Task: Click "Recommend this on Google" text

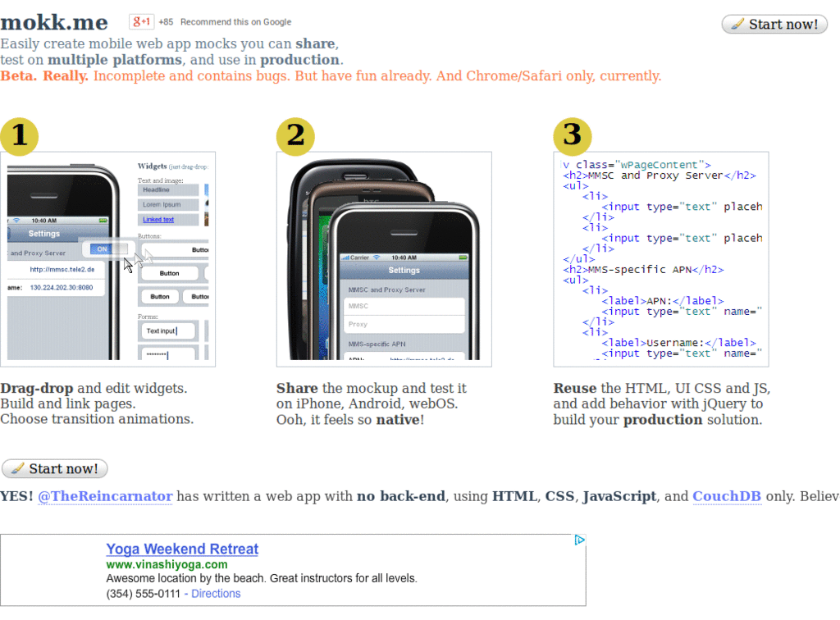Action: 235,22
